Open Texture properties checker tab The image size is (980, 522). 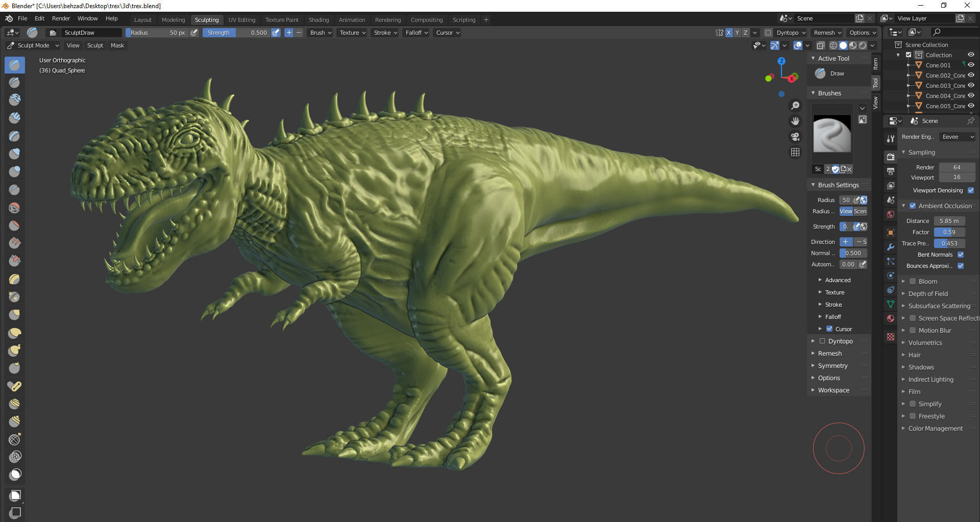pyautogui.click(x=891, y=337)
